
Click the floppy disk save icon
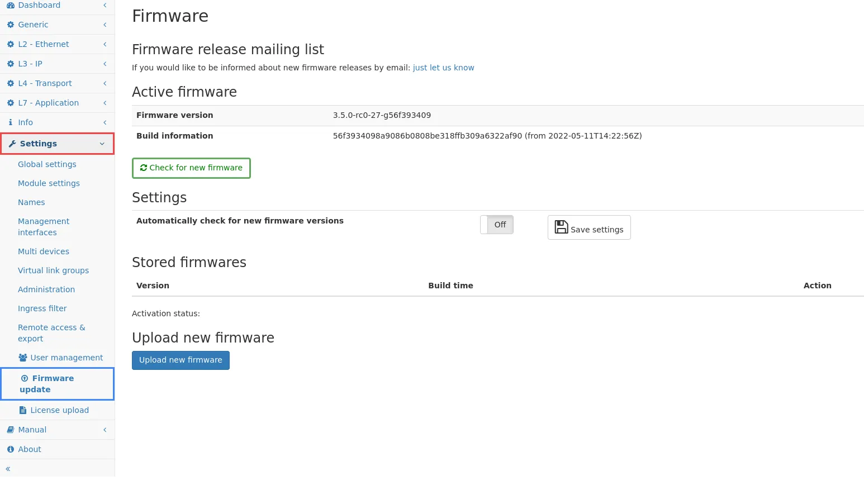(561, 227)
